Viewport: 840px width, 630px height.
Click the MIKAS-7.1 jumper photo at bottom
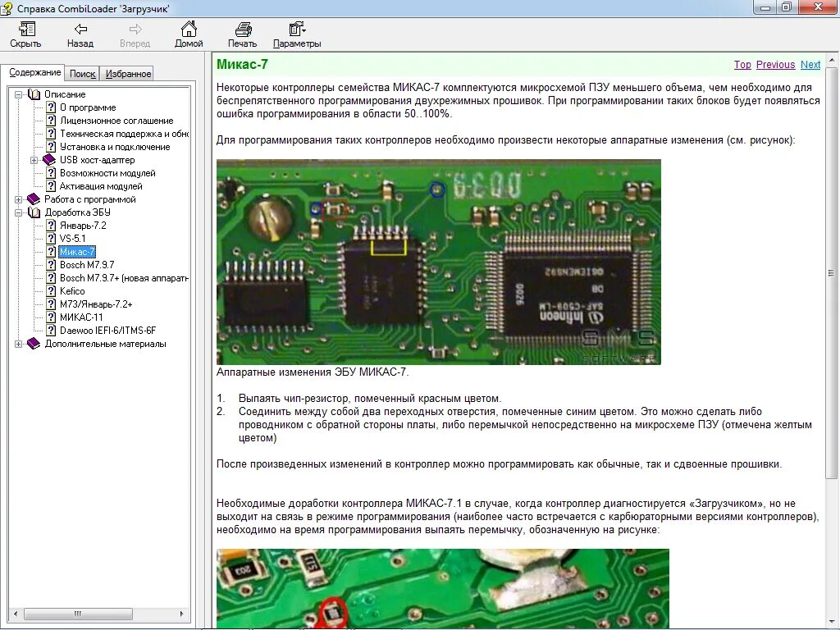(x=443, y=589)
